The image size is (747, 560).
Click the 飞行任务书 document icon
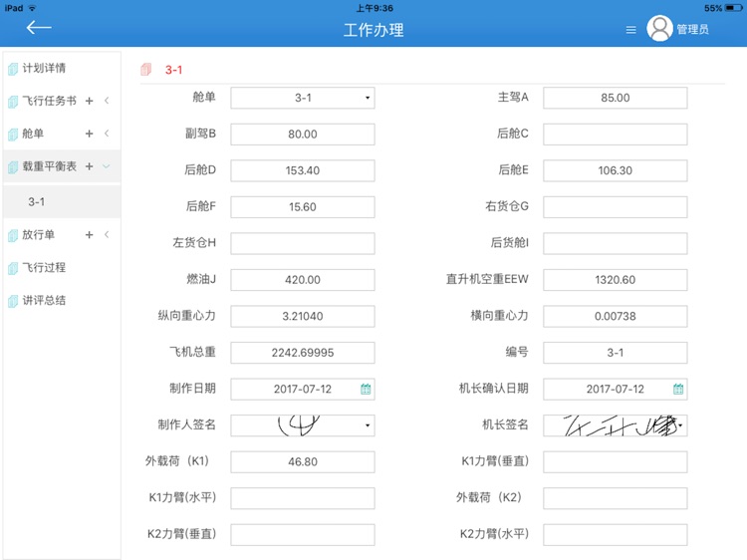13,102
